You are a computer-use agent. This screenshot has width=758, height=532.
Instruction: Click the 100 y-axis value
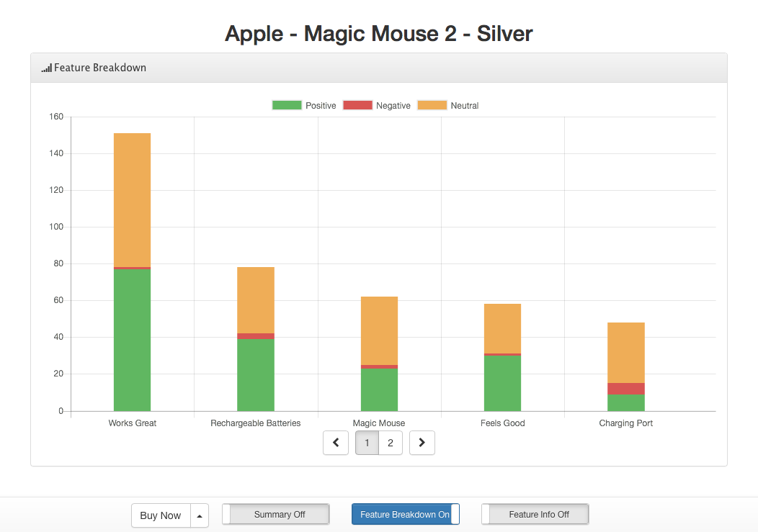tap(56, 227)
